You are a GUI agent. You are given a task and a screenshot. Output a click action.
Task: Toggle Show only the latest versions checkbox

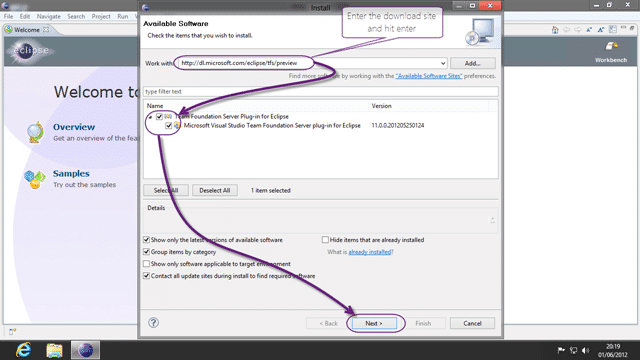[x=146, y=240]
